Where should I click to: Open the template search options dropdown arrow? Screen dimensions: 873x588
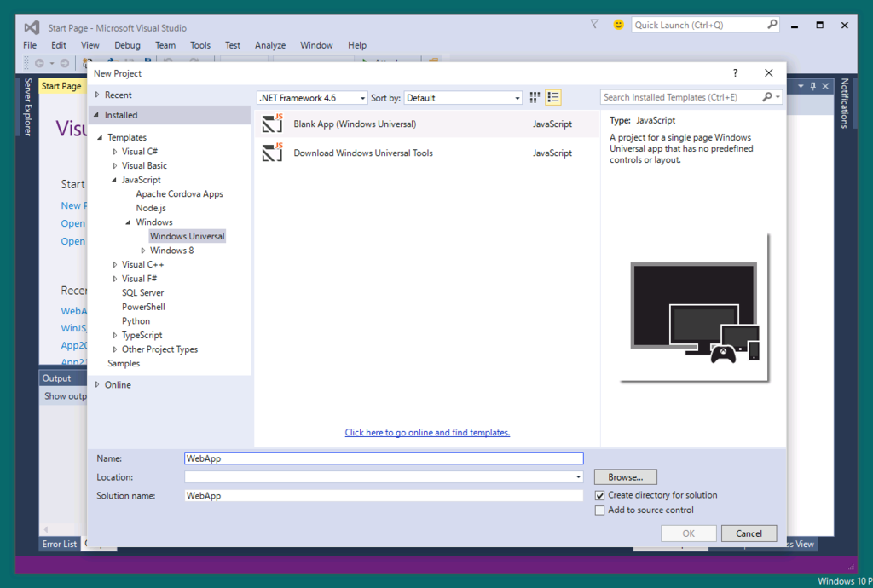click(778, 97)
